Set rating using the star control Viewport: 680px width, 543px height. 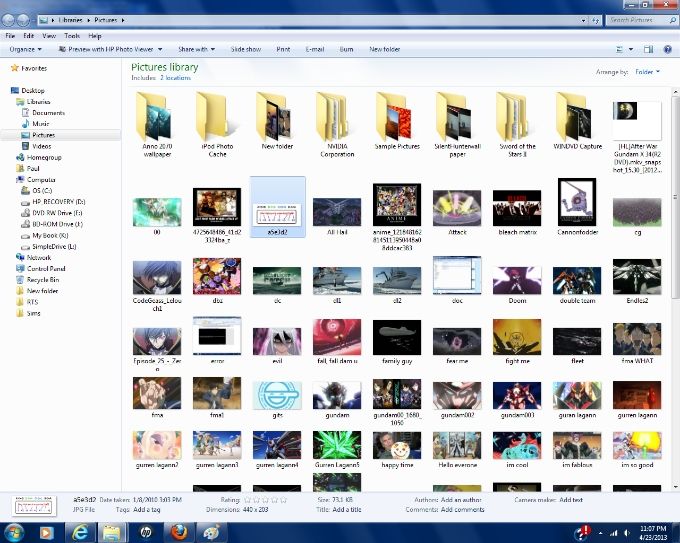pos(265,500)
